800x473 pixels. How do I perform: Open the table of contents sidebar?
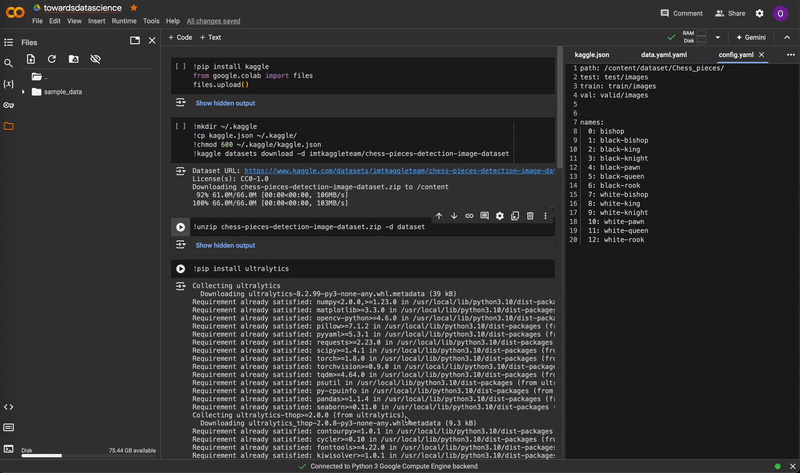click(x=9, y=42)
